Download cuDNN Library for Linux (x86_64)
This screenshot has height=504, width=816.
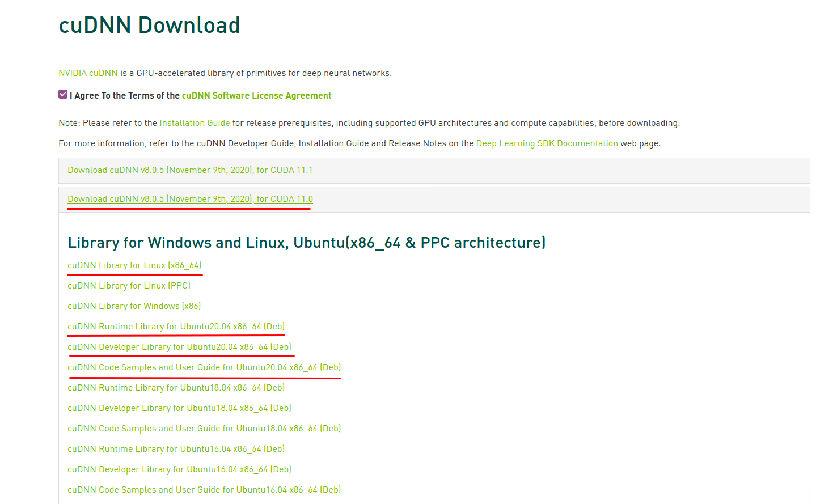tap(134, 265)
